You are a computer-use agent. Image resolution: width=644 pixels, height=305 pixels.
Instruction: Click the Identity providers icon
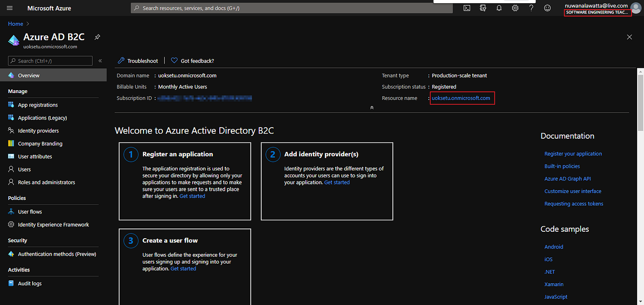point(11,131)
